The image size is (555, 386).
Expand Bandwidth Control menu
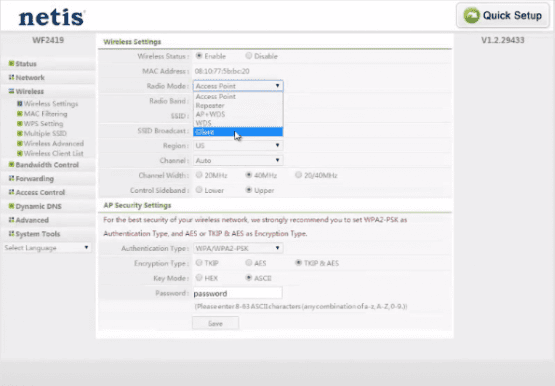tap(47, 165)
